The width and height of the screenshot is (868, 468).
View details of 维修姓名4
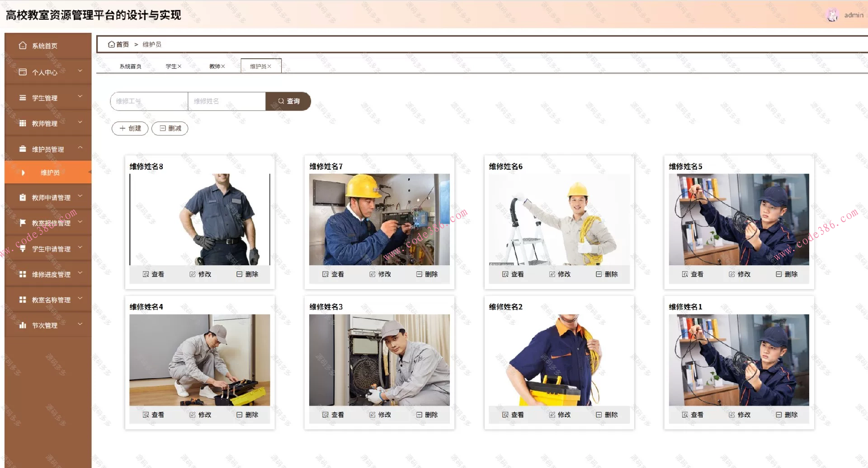point(153,415)
